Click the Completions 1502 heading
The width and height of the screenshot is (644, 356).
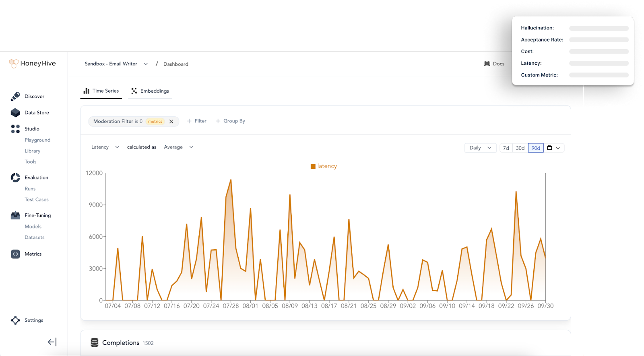coord(128,343)
